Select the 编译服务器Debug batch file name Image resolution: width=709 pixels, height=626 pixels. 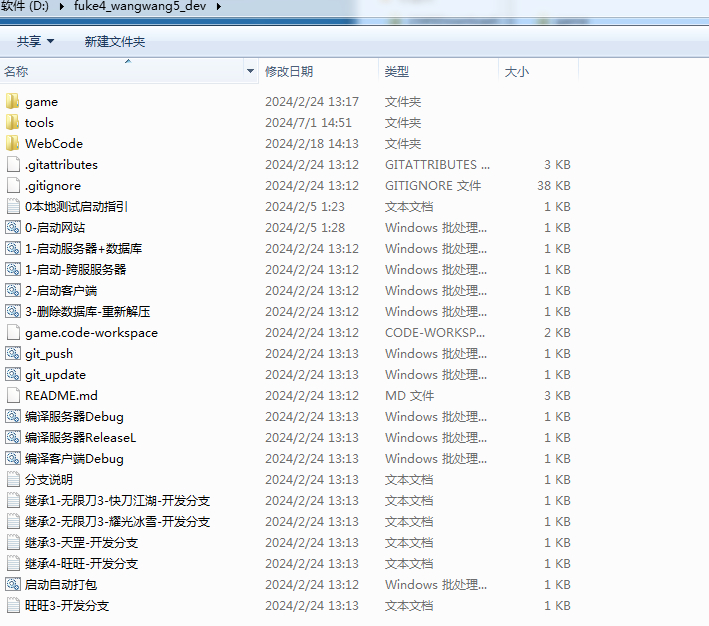(74, 416)
